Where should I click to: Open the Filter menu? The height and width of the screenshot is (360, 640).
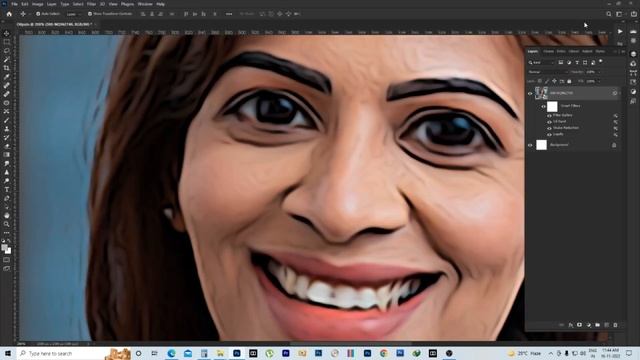click(x=91, y=4)
